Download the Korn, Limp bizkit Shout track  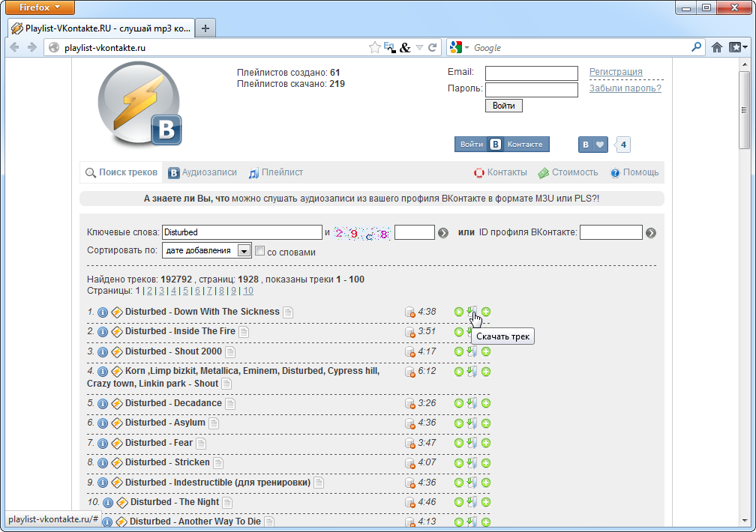(x=472, y=372)
